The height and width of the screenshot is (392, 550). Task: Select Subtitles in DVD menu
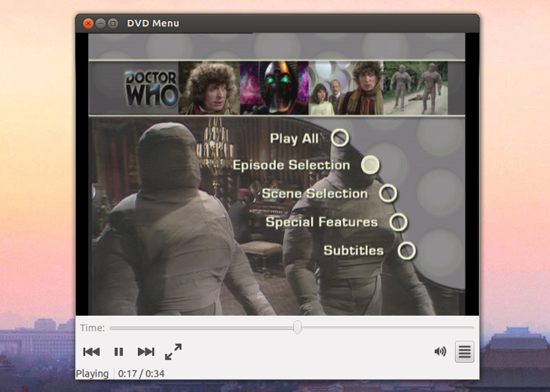click(x=353, y=250)
